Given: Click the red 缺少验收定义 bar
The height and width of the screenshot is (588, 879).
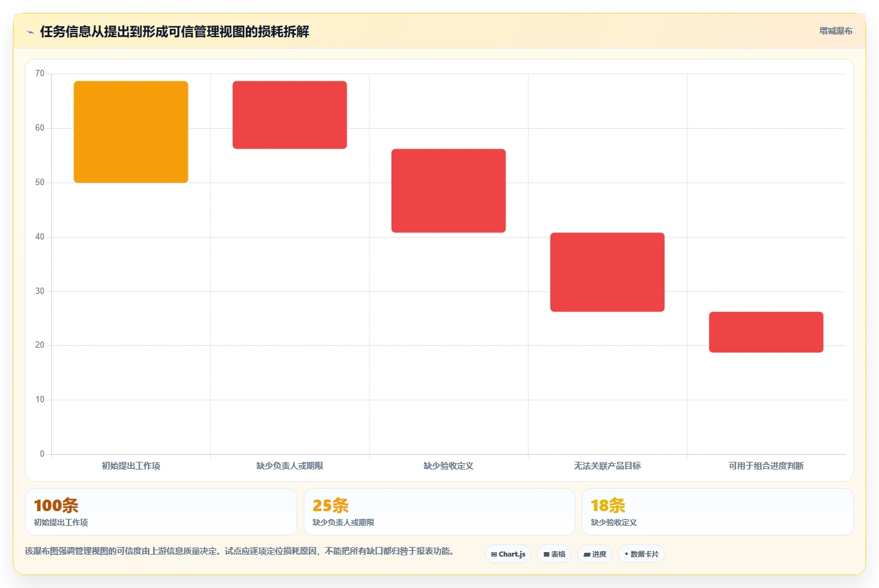Looking at the screenshot, I should point(448,191).
